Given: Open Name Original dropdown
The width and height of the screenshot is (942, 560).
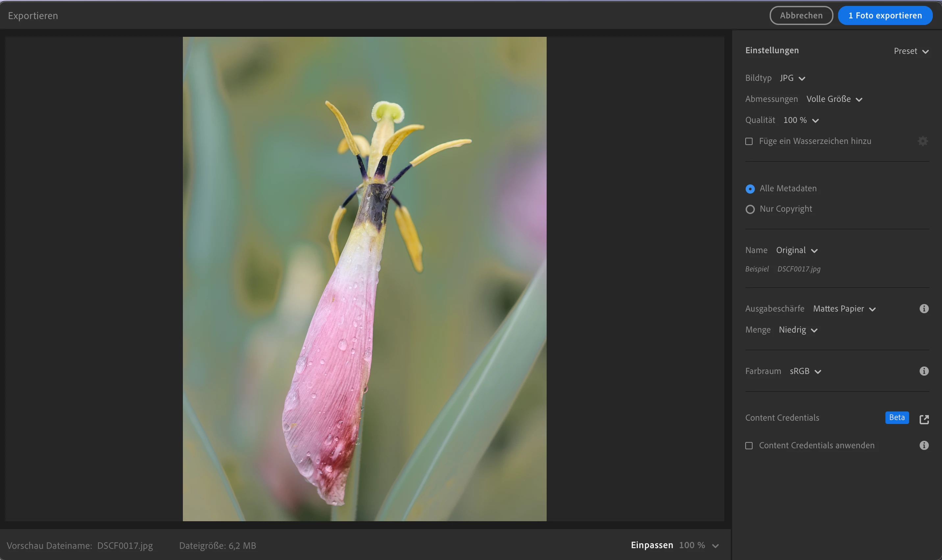Looking at the screenshot, I should click(797, 250).
